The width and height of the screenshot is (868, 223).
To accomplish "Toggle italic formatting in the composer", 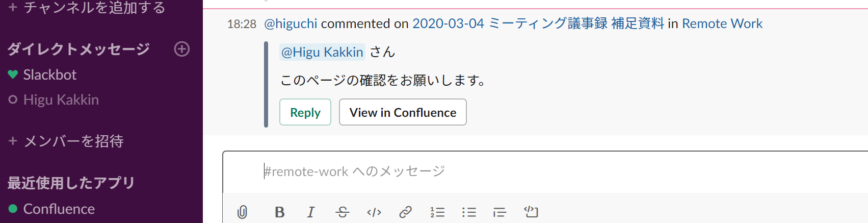I will coord(311,212).
